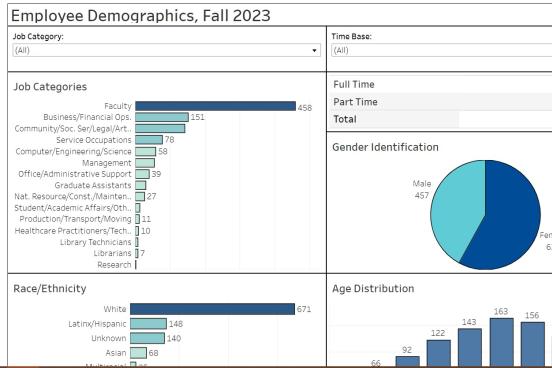Click the Male pie slice
Image resolution: width=552 pixels, height=368 pixels.
pyautogui.click(x=458, y=208)
